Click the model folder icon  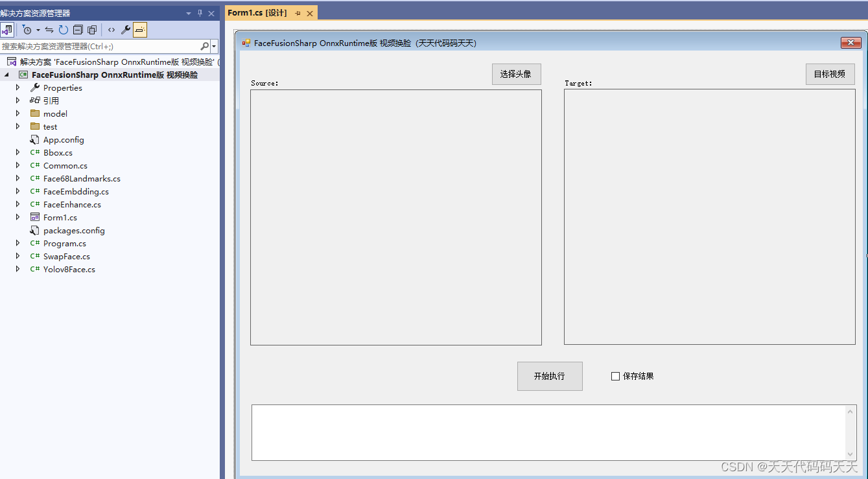[x=35, y=113]
